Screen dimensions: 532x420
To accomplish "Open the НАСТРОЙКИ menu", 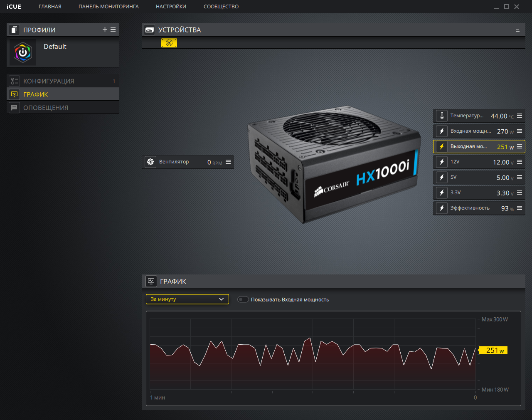I will point(171,7).
